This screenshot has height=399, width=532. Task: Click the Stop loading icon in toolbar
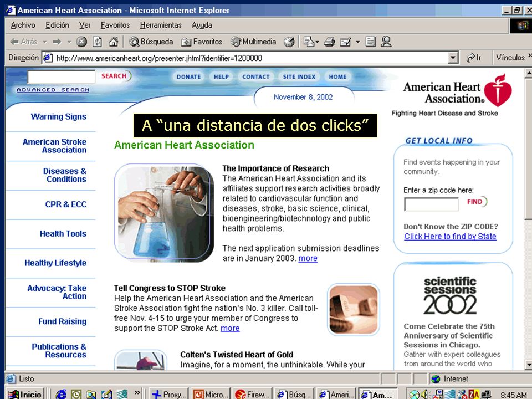81,42
